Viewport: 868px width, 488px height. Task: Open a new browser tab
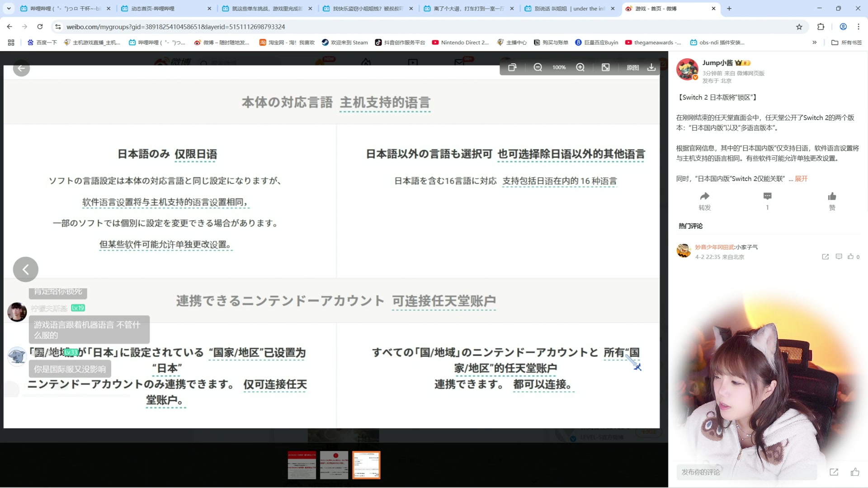coord(729,9)
